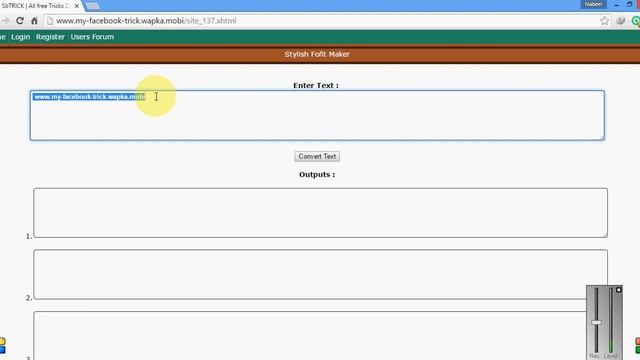Open the Register link

(x=50, y=37)
